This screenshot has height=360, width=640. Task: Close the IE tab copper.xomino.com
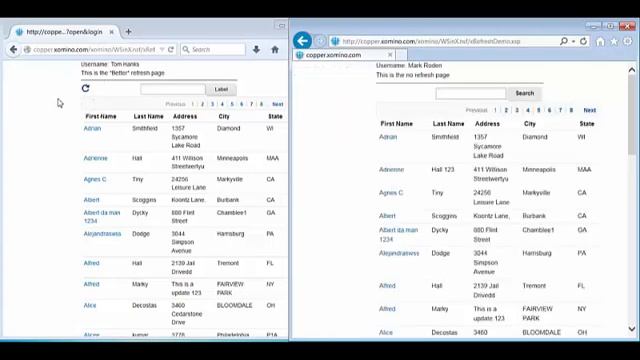click(390, 55)
